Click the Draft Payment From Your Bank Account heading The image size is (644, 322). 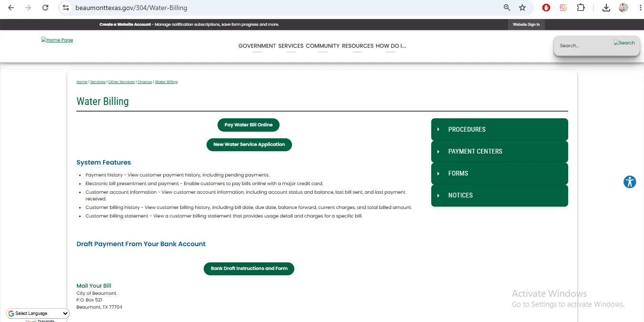pos(141,244)
